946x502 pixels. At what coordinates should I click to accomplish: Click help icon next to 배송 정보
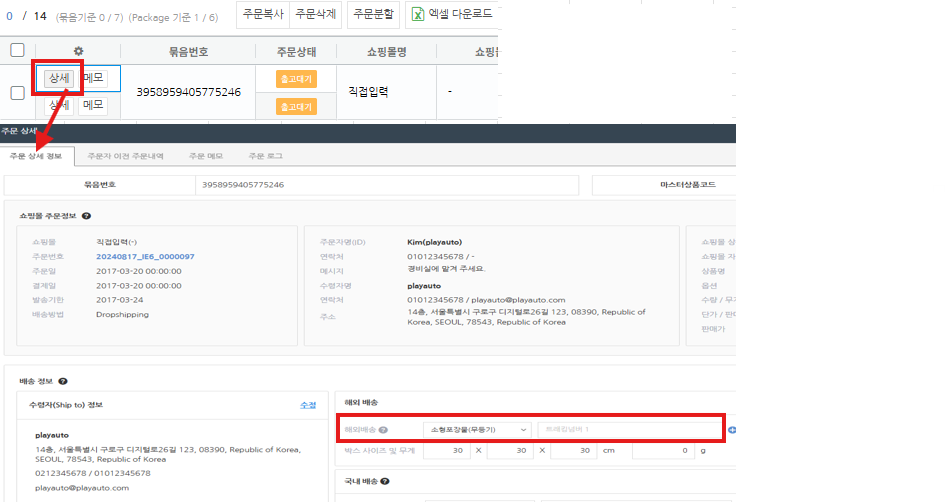pyautogui.click(x=63, y=381)
